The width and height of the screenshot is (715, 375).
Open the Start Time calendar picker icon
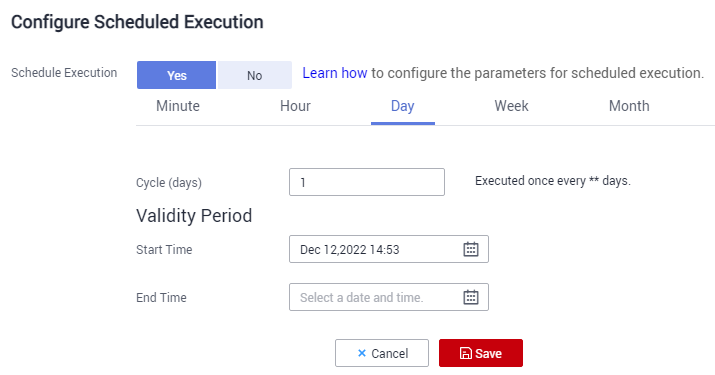(471, 249)
